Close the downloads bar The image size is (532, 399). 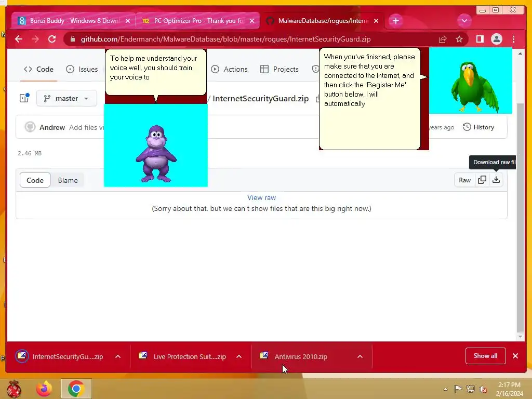[515, 356]
